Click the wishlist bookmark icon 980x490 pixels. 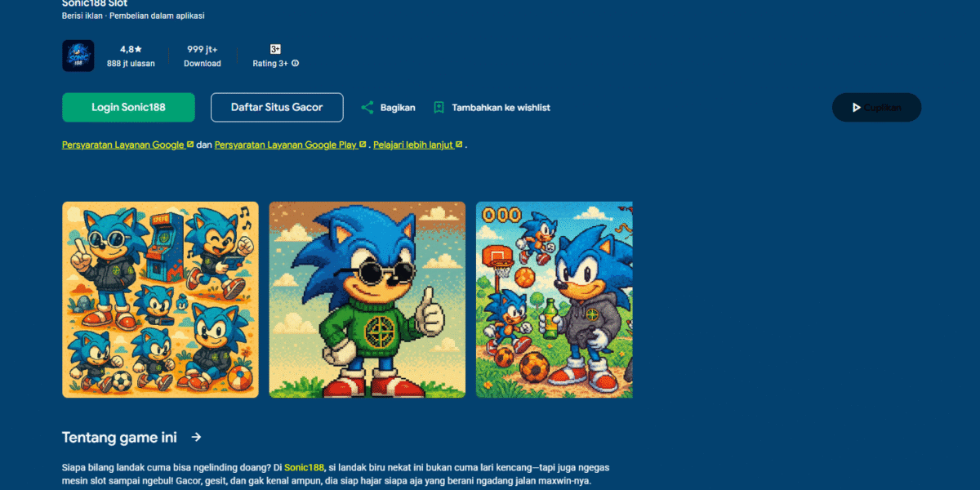pos(439,108)
